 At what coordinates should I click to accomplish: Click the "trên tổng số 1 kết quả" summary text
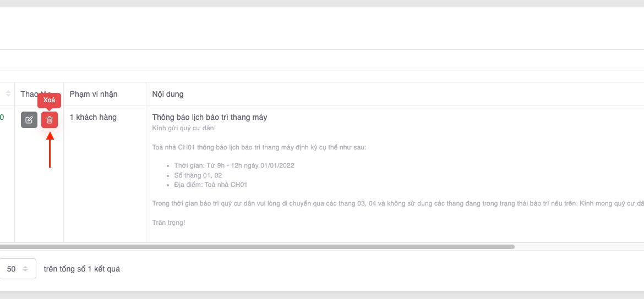[82, 269]
